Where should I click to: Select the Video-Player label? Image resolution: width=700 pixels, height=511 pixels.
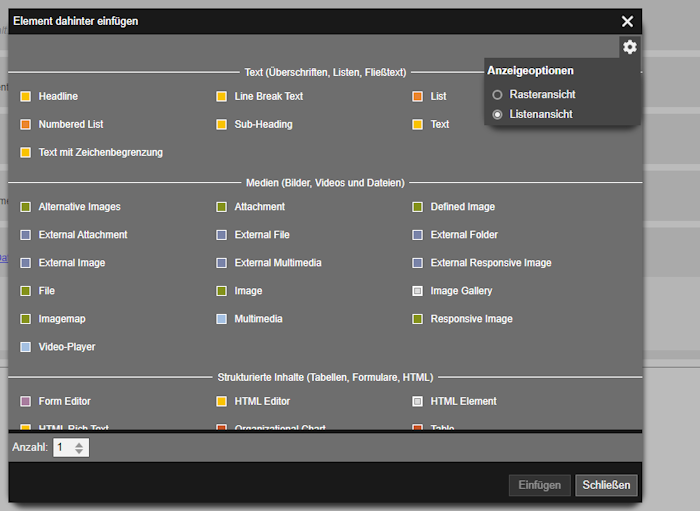click(67, 347)
